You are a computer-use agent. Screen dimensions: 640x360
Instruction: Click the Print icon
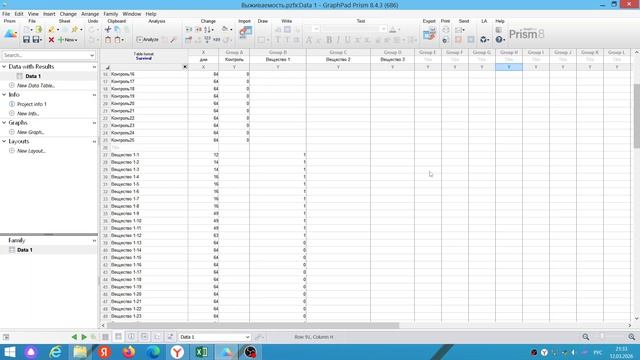(446, 29)
